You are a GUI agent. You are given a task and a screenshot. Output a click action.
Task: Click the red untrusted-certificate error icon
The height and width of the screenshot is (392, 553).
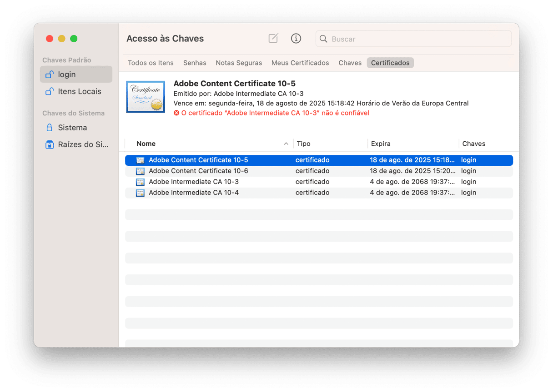(176, 113)
